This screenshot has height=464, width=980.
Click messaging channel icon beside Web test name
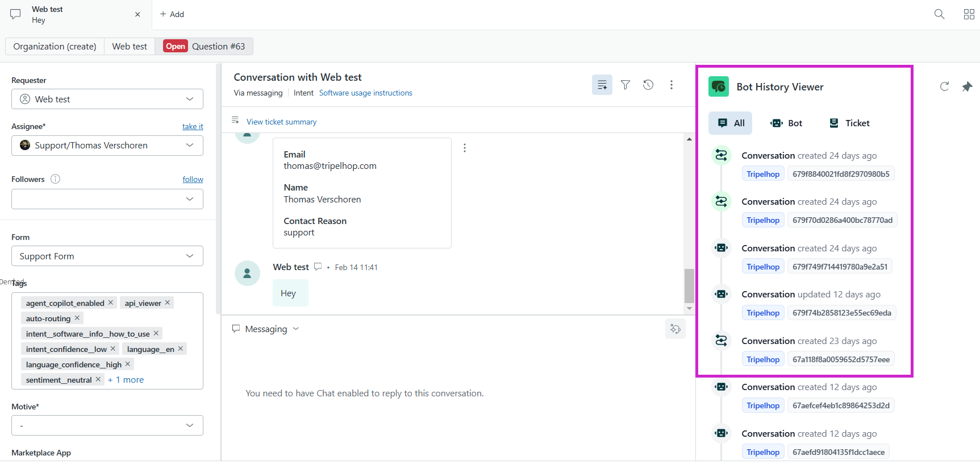coord(318,267)
